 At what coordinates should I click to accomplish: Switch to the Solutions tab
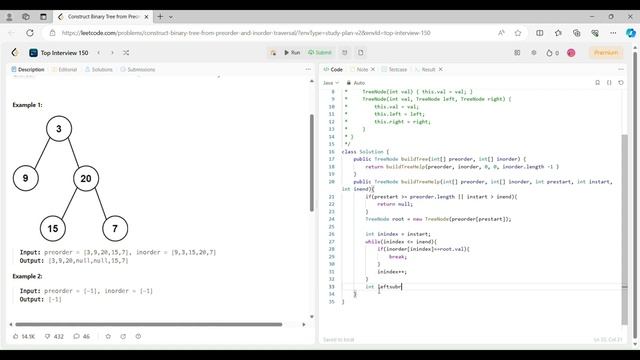click(99, 69)
